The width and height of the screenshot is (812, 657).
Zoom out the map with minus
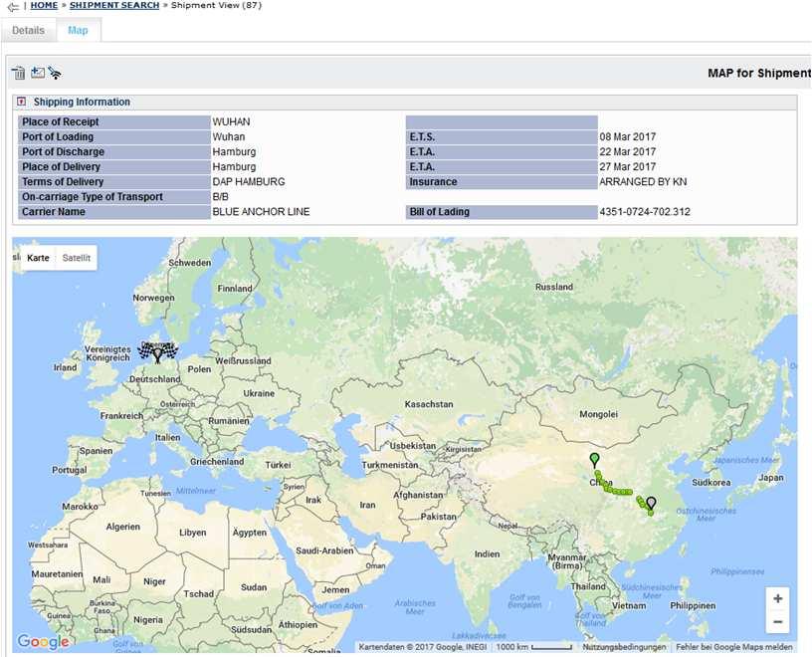[777, 622]
